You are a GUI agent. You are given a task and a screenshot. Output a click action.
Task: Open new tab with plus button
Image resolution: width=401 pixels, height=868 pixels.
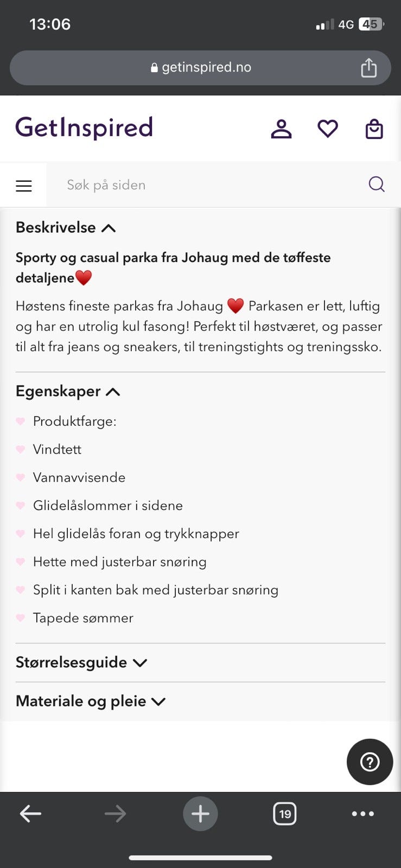(x=200, y=814)
